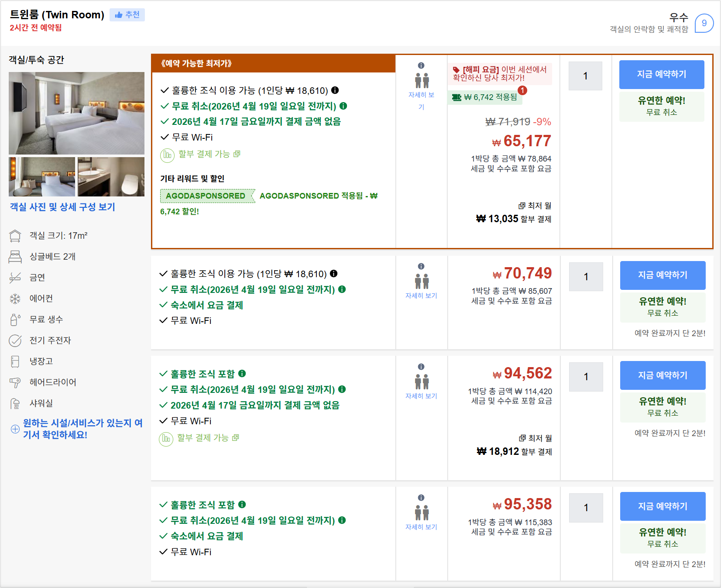
Task: Click the plus icon beside facilities check link
Action: coord(15,429)
